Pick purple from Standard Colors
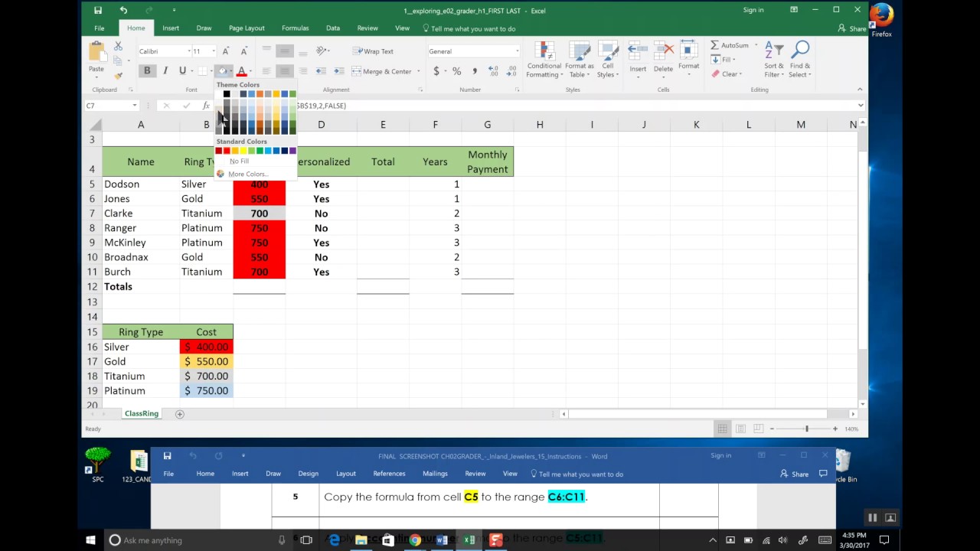The height and width of the screenshot is (551, 980). [292, 151]
